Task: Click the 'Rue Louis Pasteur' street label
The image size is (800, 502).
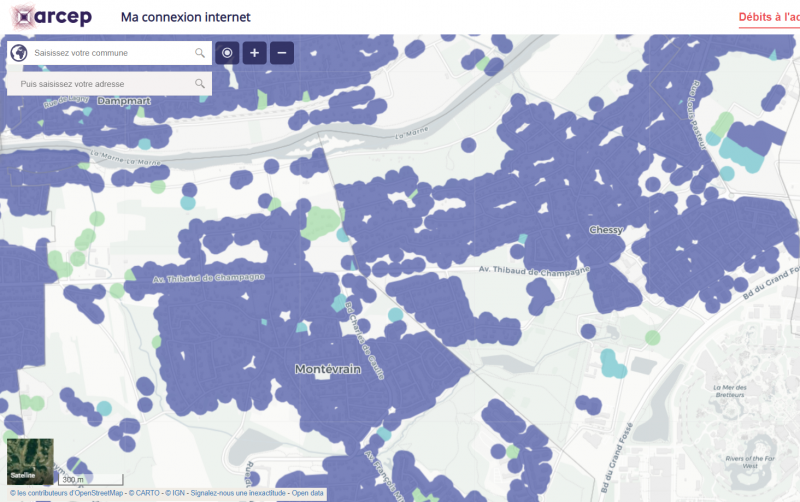Action: click(x=698, y=115)
